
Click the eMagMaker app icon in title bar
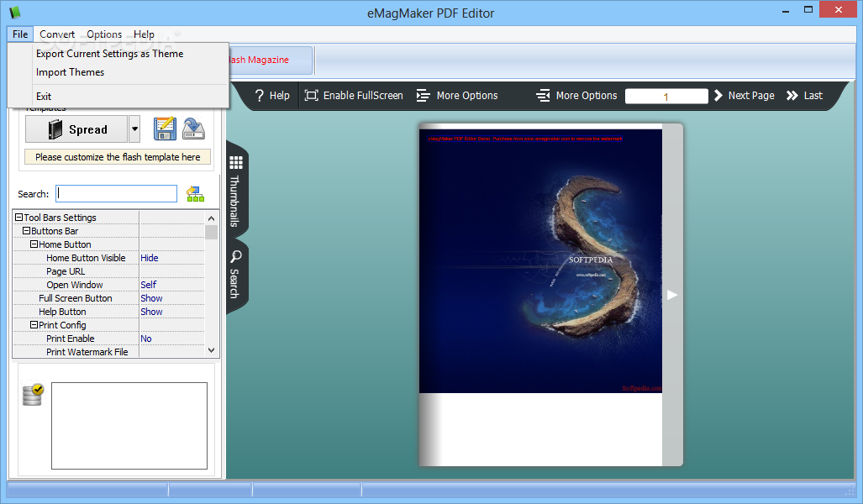click(15, 12)
